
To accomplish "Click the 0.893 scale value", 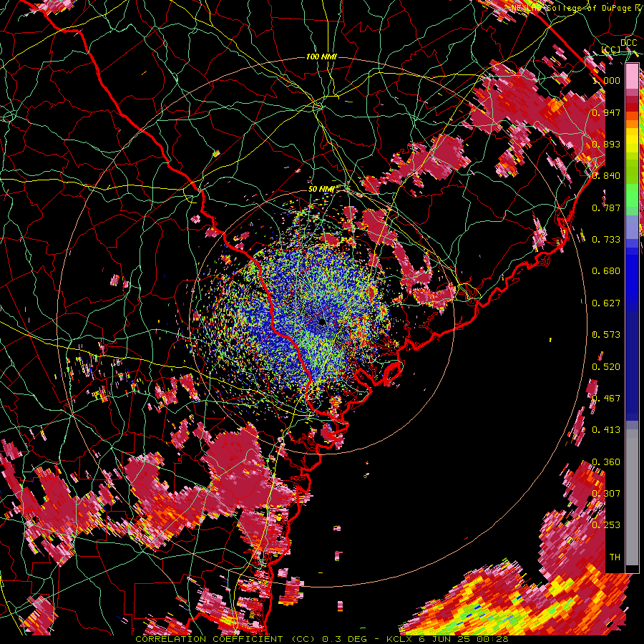I will pos(606,144).
